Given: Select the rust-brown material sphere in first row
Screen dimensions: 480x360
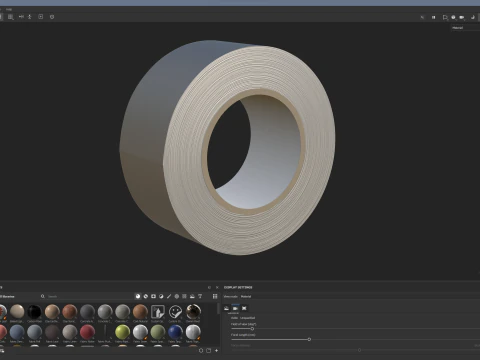Looking at the screenshot, I should (x=70, y=312).
